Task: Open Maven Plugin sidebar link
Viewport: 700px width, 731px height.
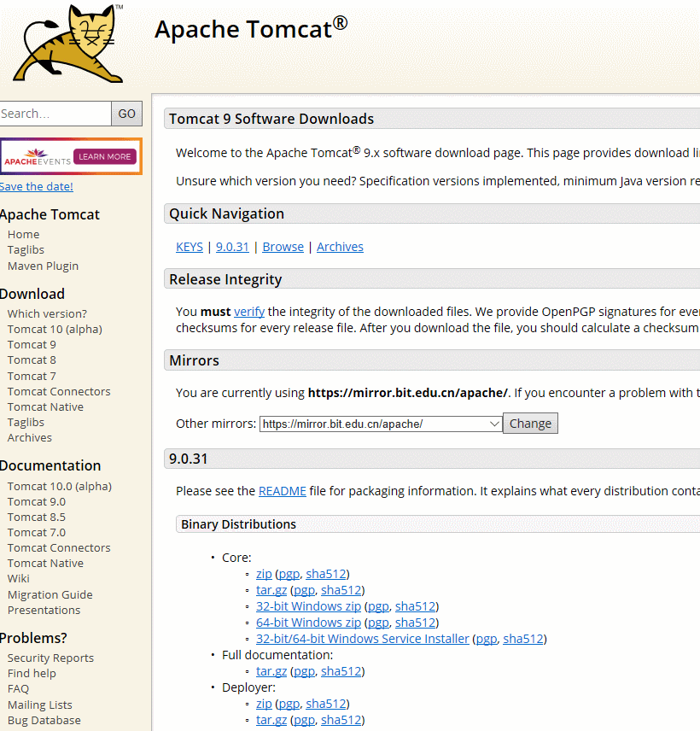Action: point(43,266)
